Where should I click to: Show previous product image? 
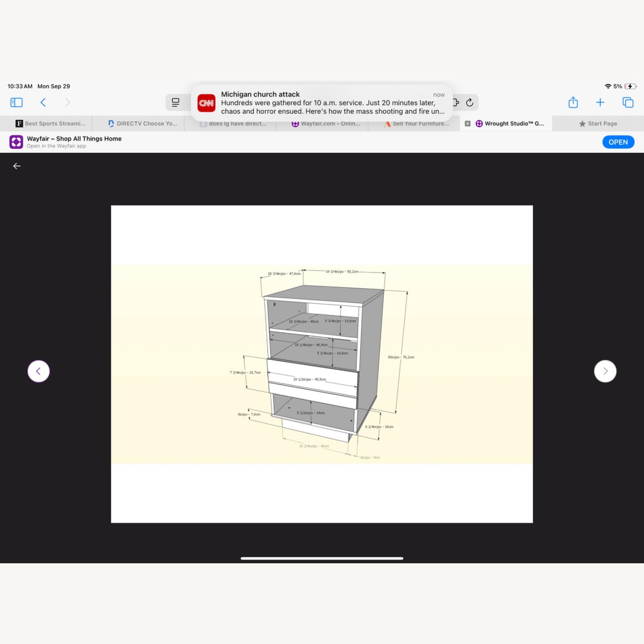click(x=39, y=371)
